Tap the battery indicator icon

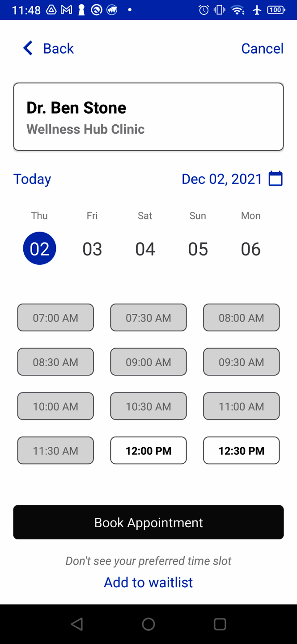tap(276, 10)
